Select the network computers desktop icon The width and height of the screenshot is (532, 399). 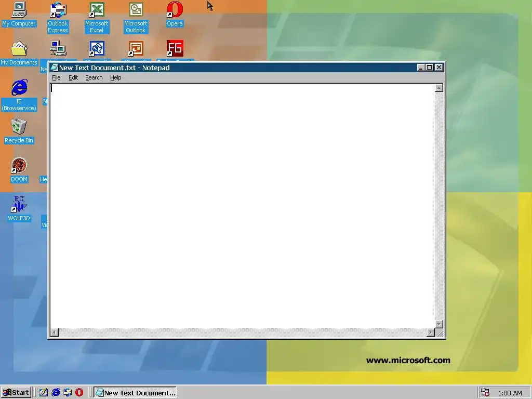pyautogui.click(x=58, y=49)
